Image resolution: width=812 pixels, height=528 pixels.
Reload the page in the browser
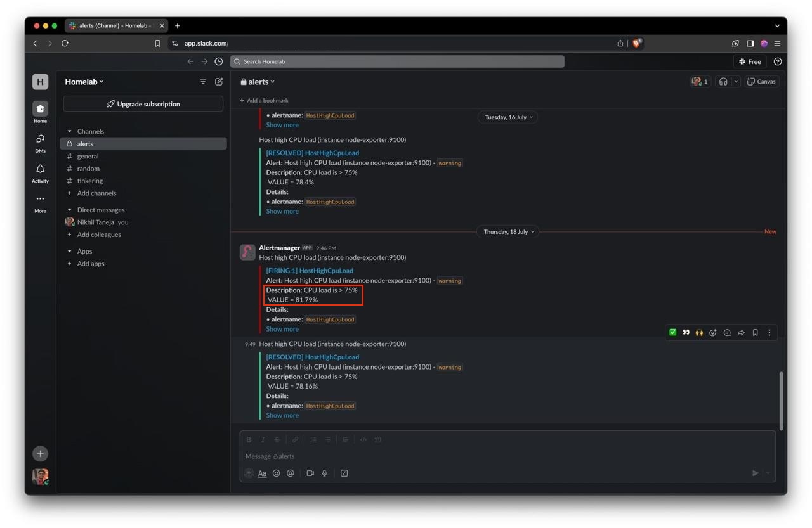click(x=65, y=43)
